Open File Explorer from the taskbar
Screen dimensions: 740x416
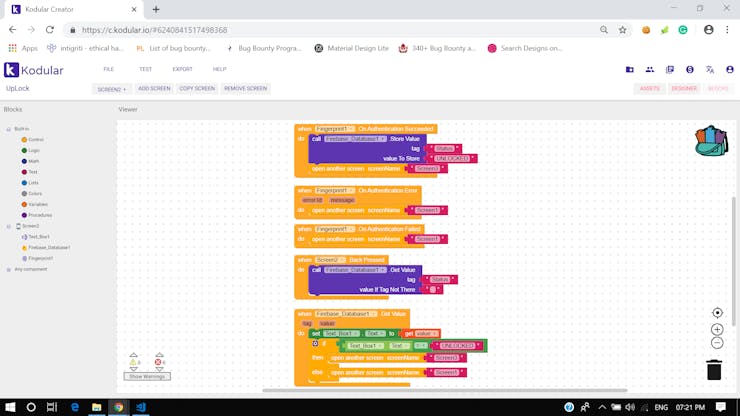tap(96, 407)
